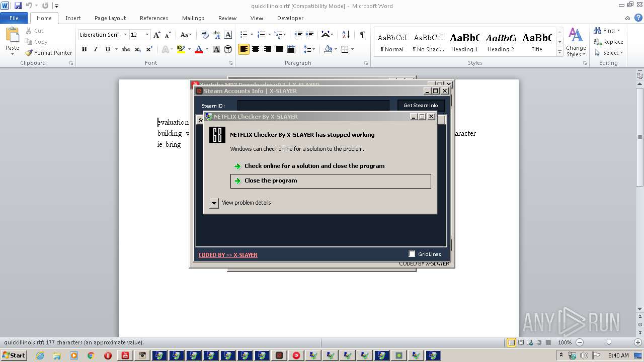
Task: Show or hide paragraph marks
Action: (362, 35)
